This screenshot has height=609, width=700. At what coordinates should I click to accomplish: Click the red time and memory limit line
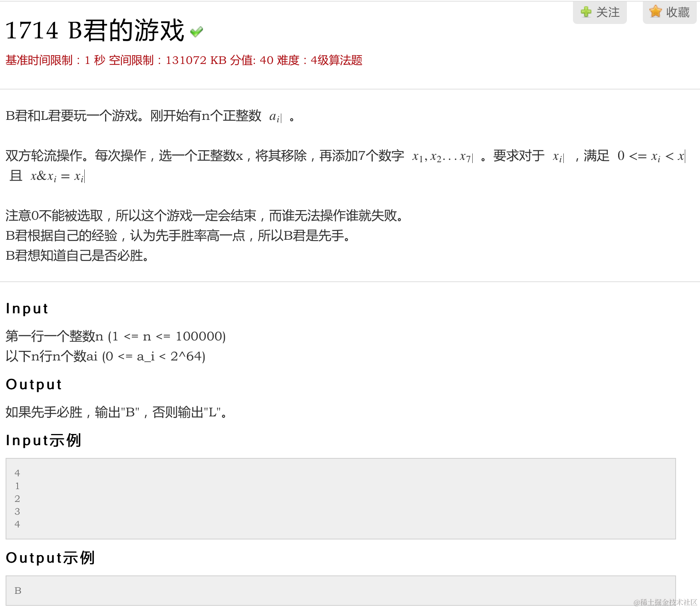pyautogui.click(x=184, y=60)
